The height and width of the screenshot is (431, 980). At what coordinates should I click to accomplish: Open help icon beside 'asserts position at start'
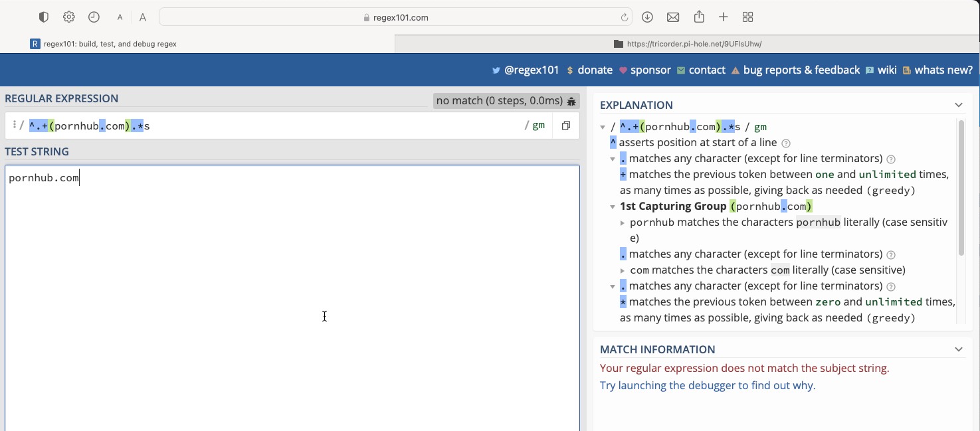[x=786, y=143]
